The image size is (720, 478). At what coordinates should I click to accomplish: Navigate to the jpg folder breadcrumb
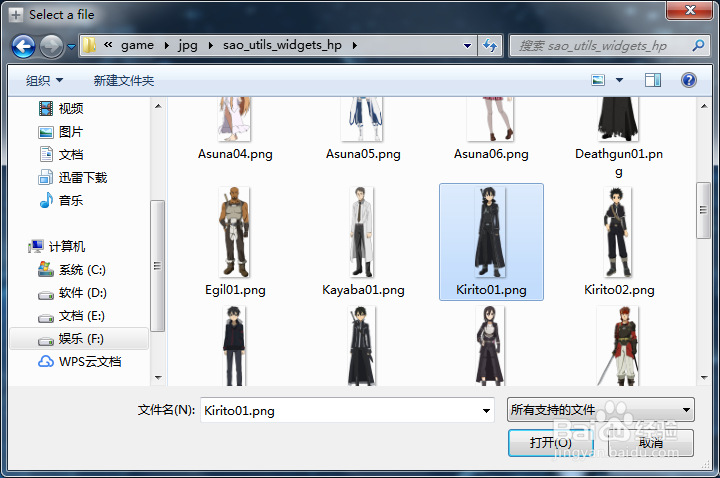(188, 45)
